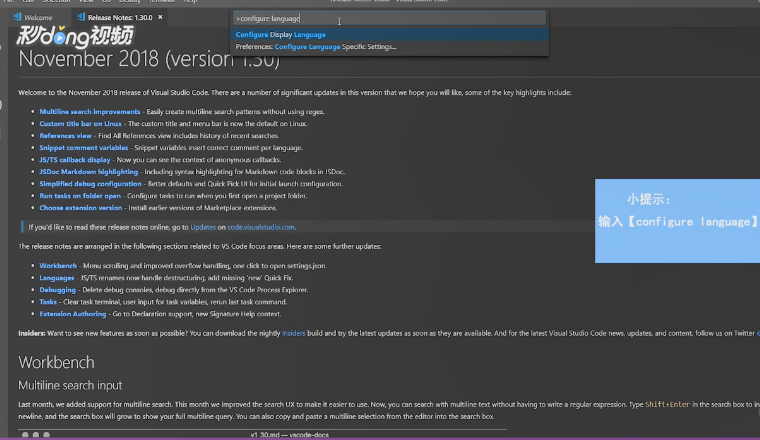The image size is (760, 440).
Task: Click the Updates link
Action: 203,227
